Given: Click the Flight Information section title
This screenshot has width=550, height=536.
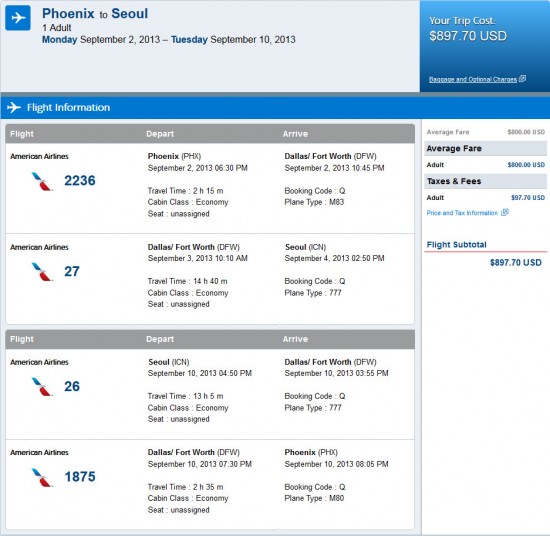Looking at the screenshot, I should tap(68, 107).
